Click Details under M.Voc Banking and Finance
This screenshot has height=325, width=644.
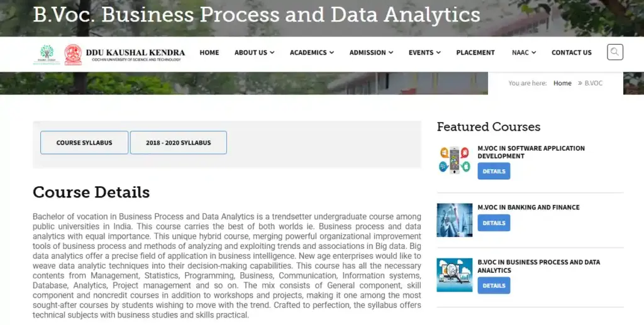click(494, 223)
